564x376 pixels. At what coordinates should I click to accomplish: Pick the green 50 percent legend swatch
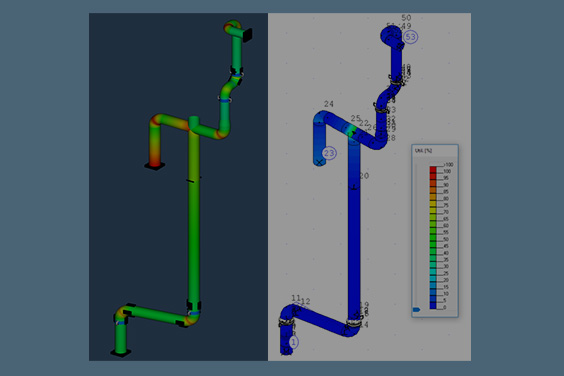(433, 237)
